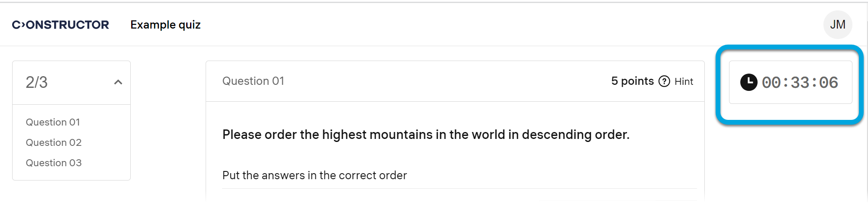
Task: Click the seconds digits of the timer
Action: (x=829, y=82)
